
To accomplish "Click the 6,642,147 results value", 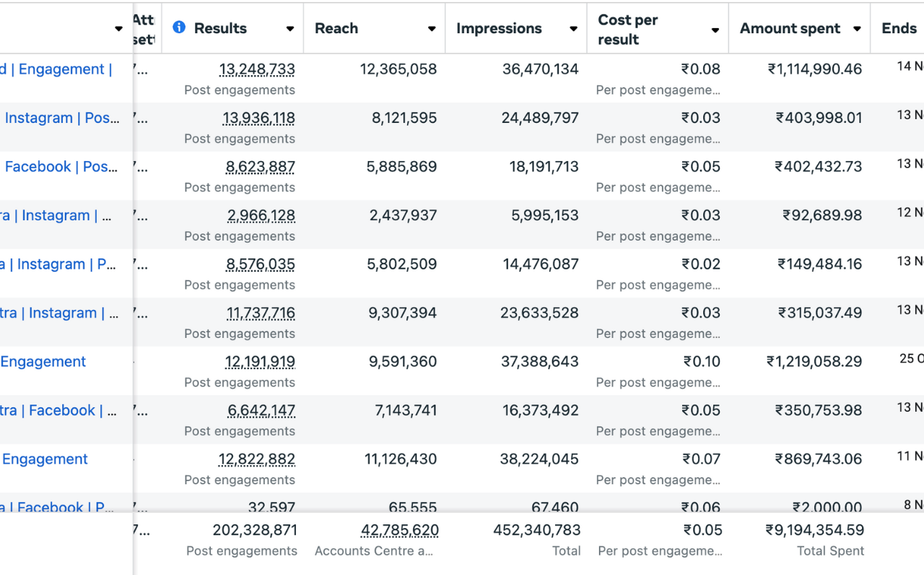I will point(261,410).
